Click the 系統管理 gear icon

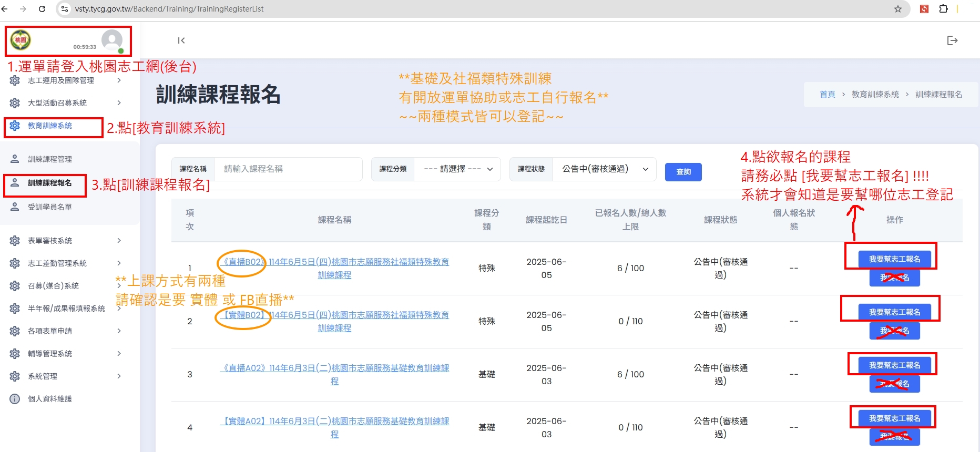(15, 376)
